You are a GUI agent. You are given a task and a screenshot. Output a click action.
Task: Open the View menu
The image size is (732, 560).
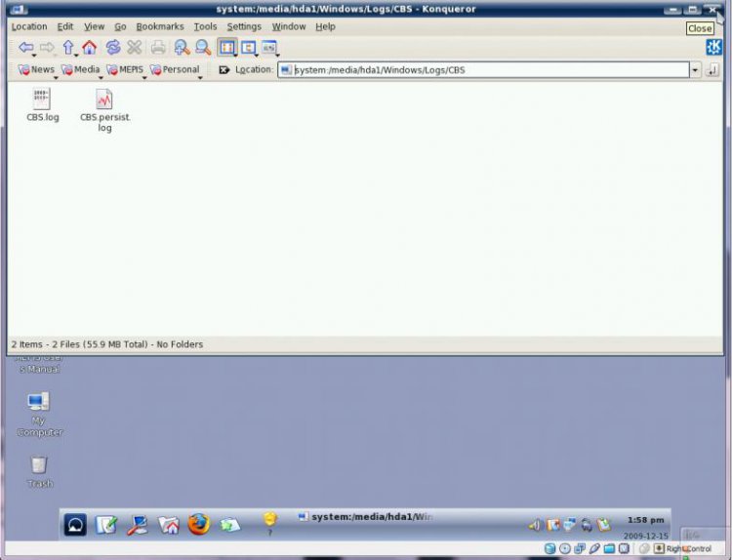(x=95, y=26)
